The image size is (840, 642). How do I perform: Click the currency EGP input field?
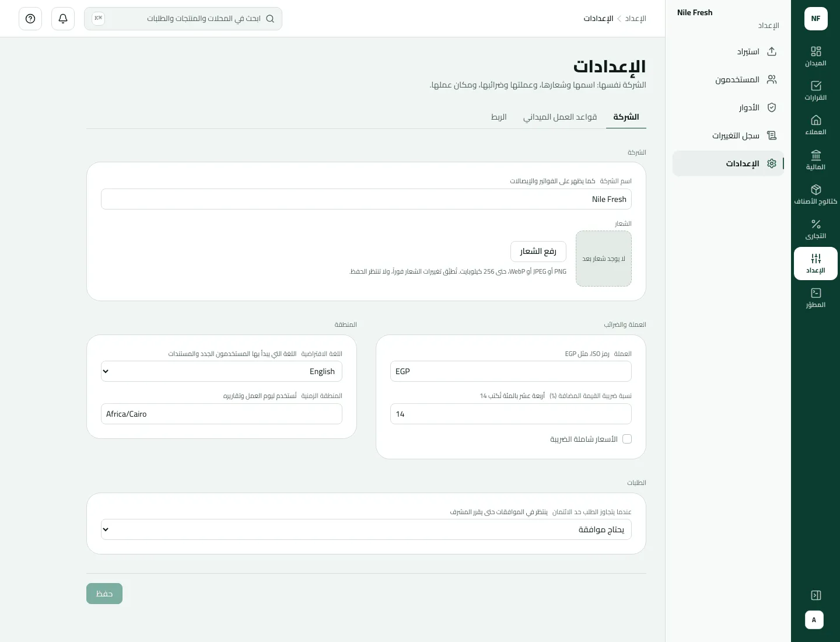click(x=511, y=371)
